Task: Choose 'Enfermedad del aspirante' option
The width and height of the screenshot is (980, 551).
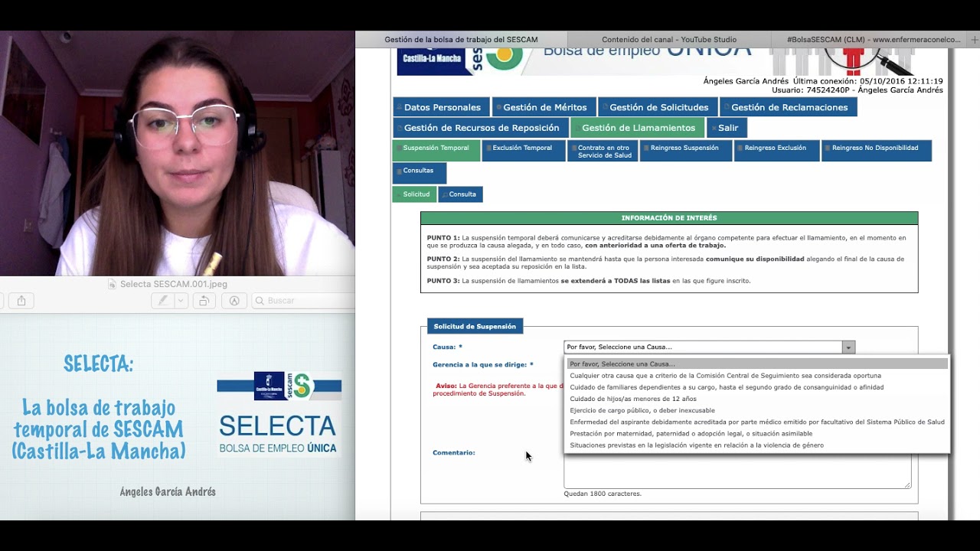Action: [x=757, y=422]
